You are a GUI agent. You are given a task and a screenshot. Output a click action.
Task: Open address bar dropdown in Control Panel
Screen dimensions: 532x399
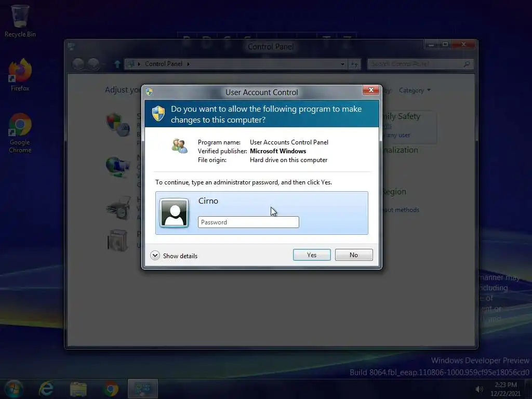click(342, 64)
